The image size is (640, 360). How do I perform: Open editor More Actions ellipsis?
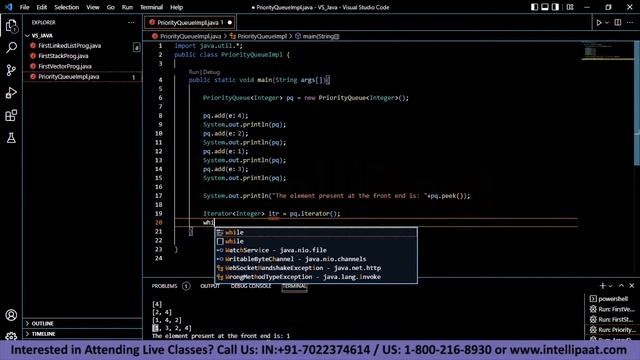click(630, 22)
